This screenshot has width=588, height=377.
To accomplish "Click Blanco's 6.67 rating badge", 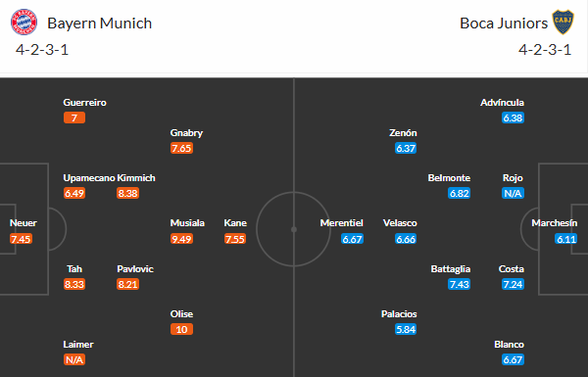I will pyautogui.click(x=513, y=359).
